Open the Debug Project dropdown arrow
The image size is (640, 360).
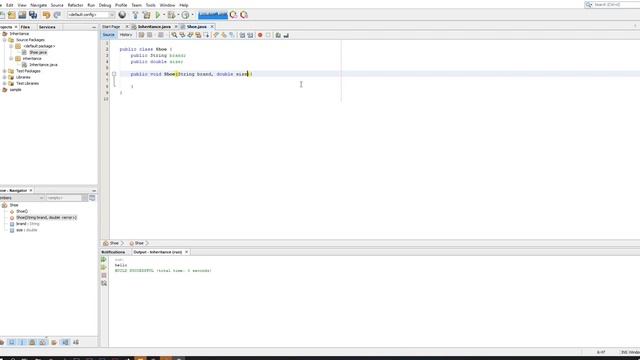(178, 15)
